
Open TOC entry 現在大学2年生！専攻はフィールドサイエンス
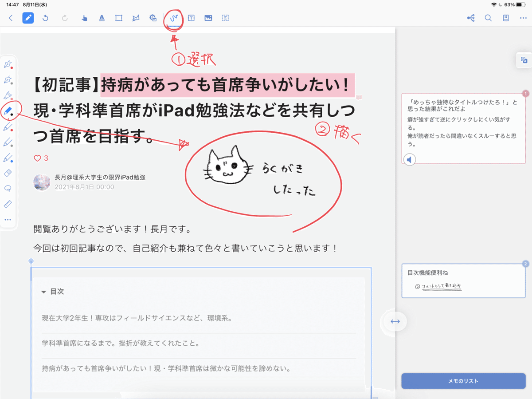click(137, 318)
